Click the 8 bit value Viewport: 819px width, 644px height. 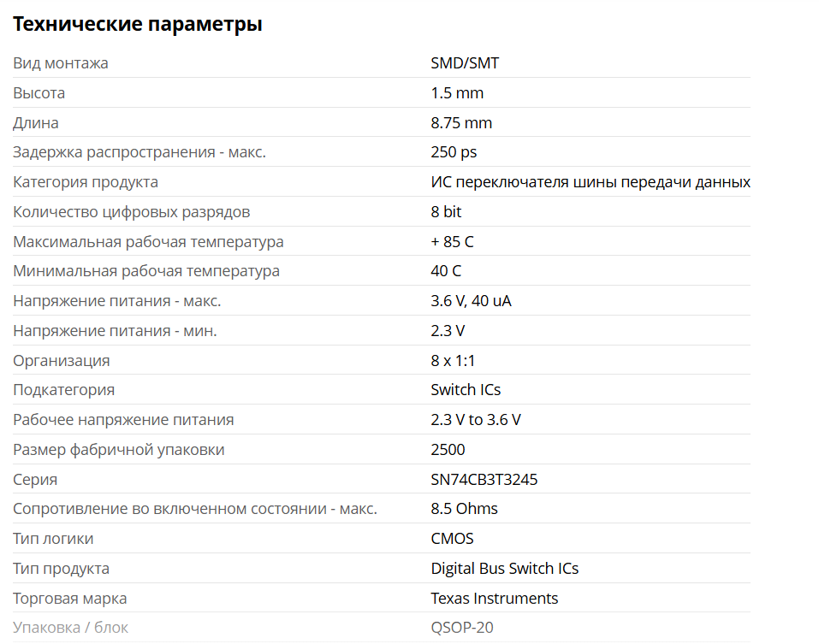(446, 212)
